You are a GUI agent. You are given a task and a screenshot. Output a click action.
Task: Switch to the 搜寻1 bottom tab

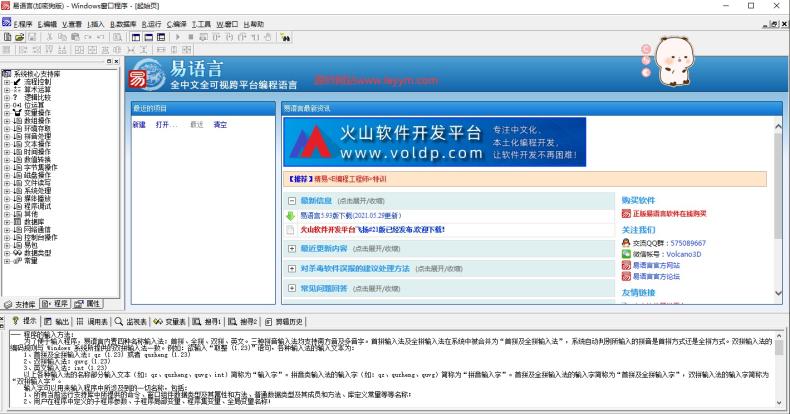[x=207, y=321]
